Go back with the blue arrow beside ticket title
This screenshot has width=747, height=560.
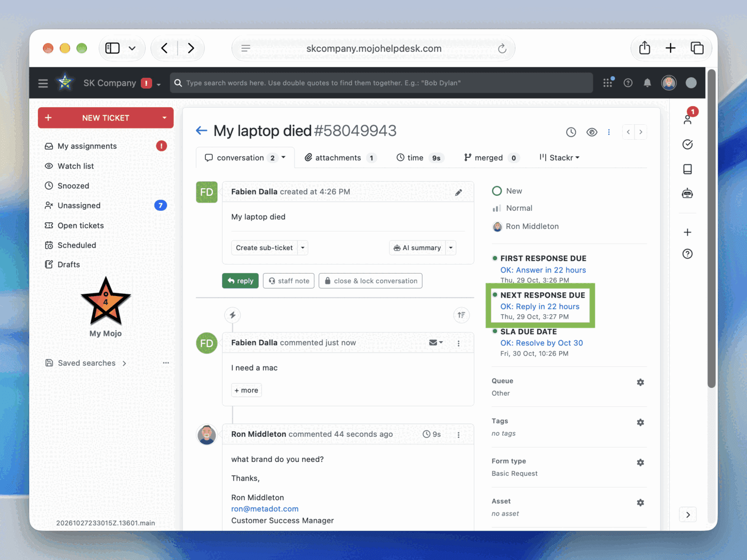(201, 130)
